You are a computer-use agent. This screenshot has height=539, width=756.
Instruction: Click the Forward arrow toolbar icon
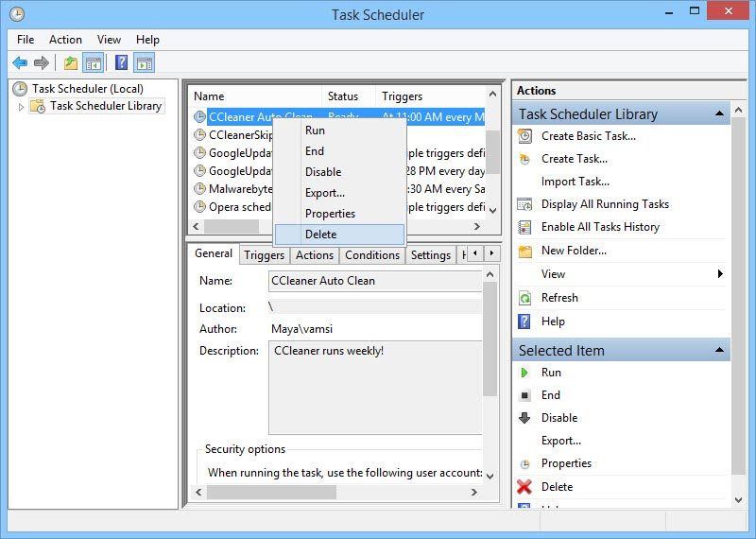click(42, 62)
